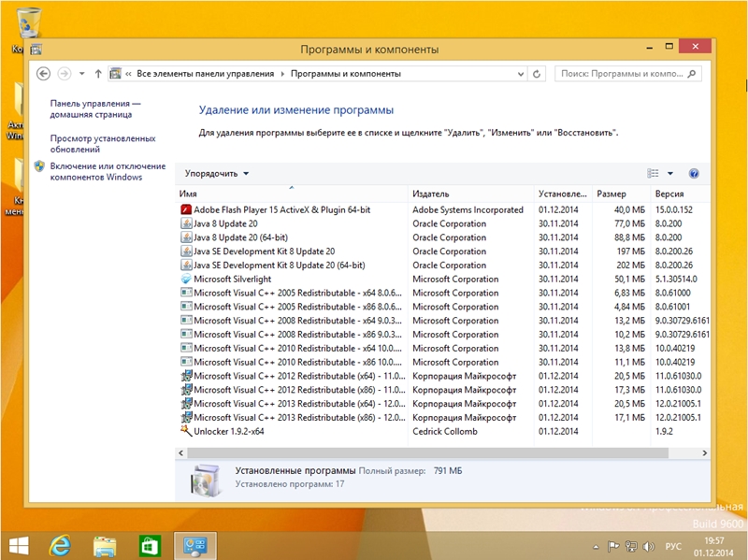The image size is (748, 560).
Task: Click the shield icon beside Windows components
Action: (39, 166)
